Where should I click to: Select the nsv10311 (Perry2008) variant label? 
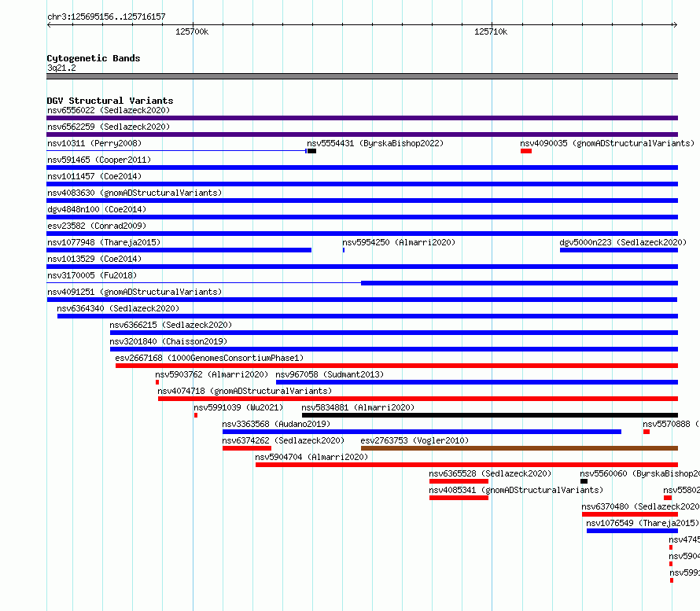(94, 143)
